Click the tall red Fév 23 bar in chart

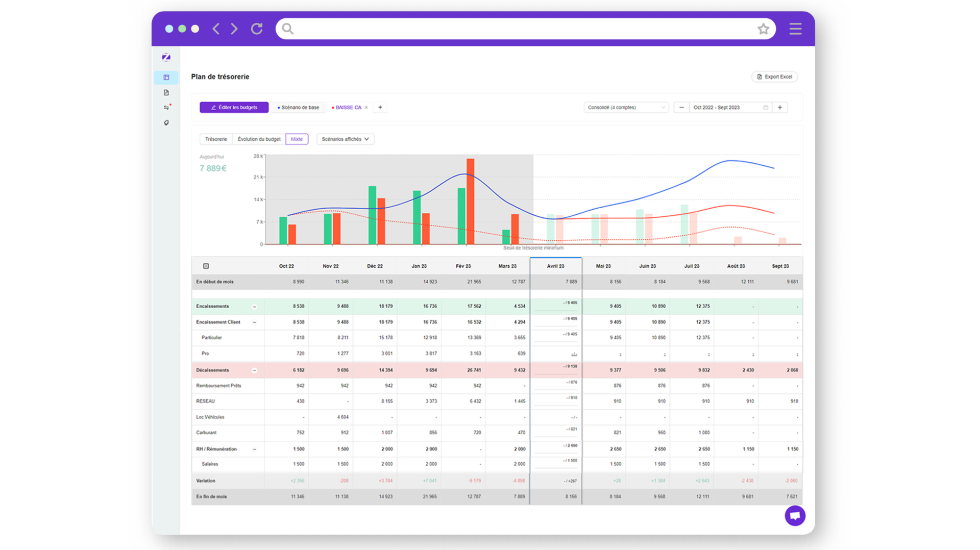470,202
